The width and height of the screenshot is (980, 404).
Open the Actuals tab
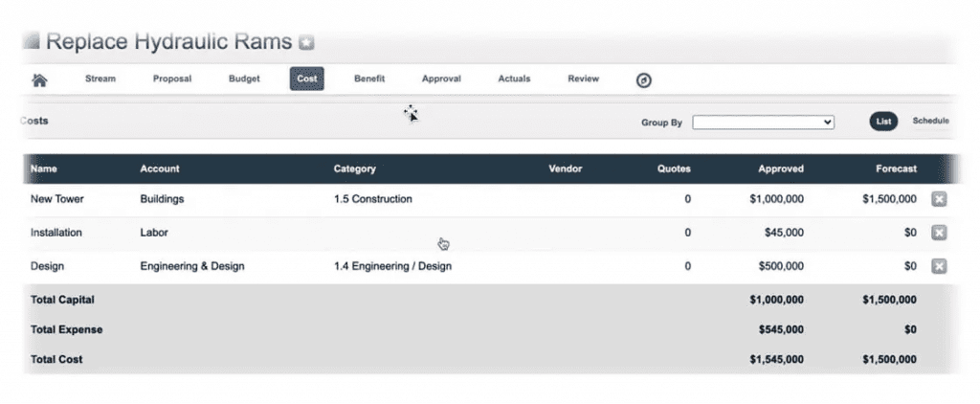point(514,79)
